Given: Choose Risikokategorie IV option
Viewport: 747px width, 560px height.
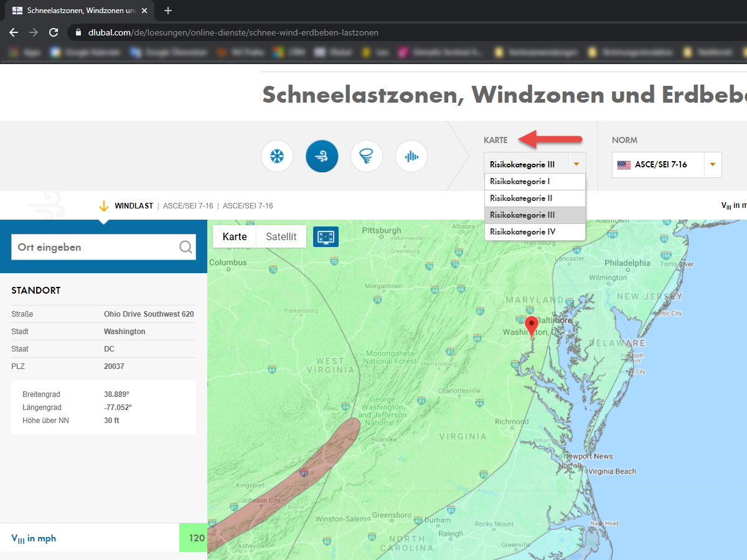Looking at the screenshot, I should 535,232.
